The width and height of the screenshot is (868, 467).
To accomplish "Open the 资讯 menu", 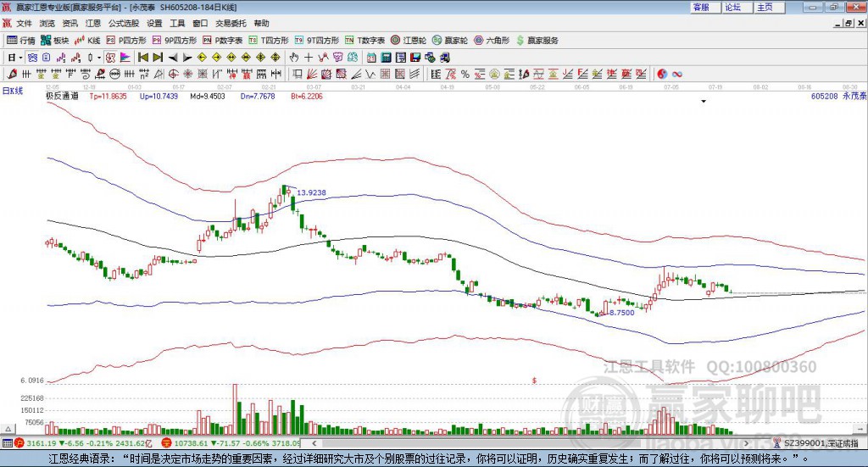I will click(70, 23).
